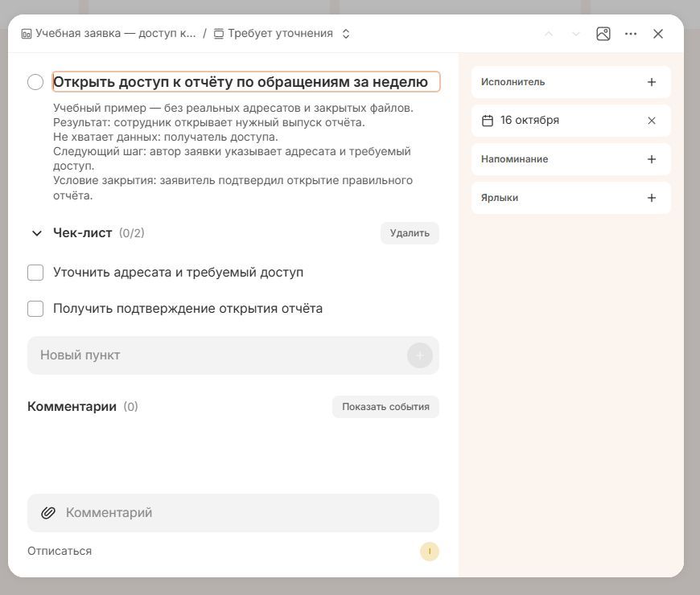
Task: Check Уточнить адресата и требуемый доступ
Action: [x=35, y=273]
